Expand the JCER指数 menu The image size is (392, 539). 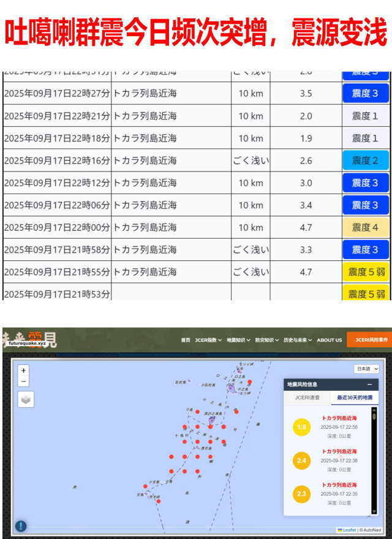[208, 340]
